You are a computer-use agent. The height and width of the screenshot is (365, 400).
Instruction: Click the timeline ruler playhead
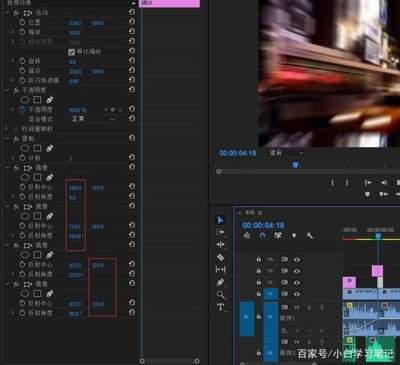coord(378,236)
